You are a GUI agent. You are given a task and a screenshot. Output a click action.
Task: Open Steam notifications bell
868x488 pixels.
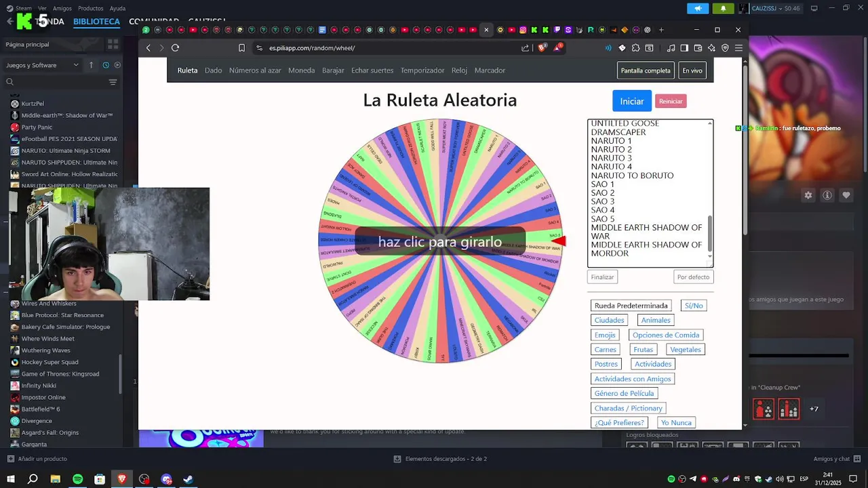point(723,8)
